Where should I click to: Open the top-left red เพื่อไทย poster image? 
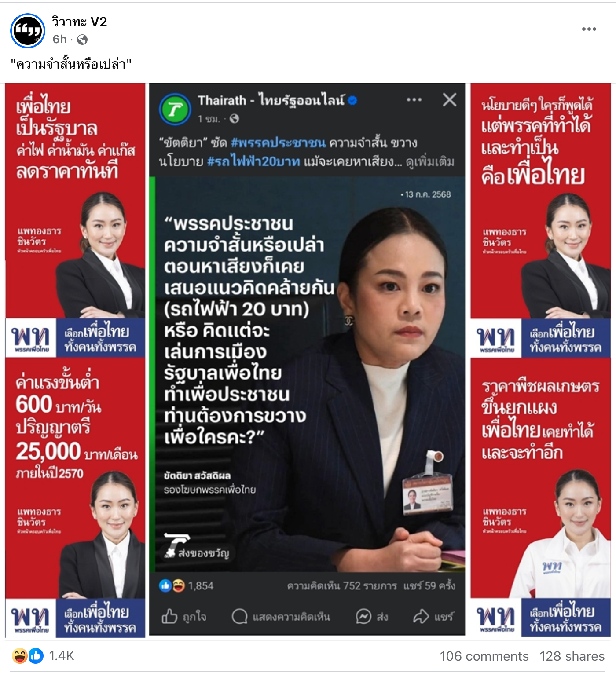[x=75, y=220]
